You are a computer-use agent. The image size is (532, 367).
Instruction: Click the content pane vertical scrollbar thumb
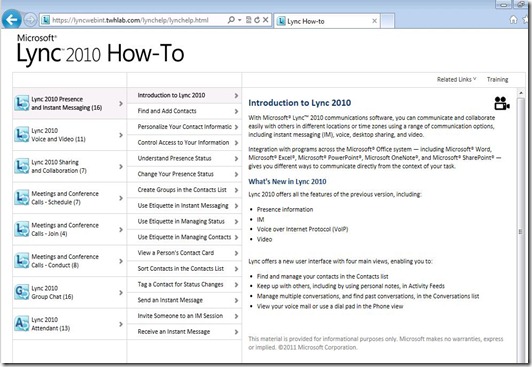pos(521,231)
